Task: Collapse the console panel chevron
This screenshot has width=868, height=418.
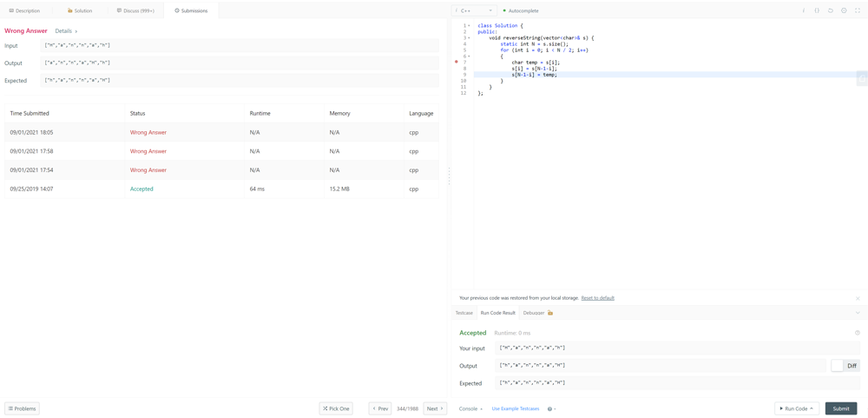Action: (x=858, y=313)
